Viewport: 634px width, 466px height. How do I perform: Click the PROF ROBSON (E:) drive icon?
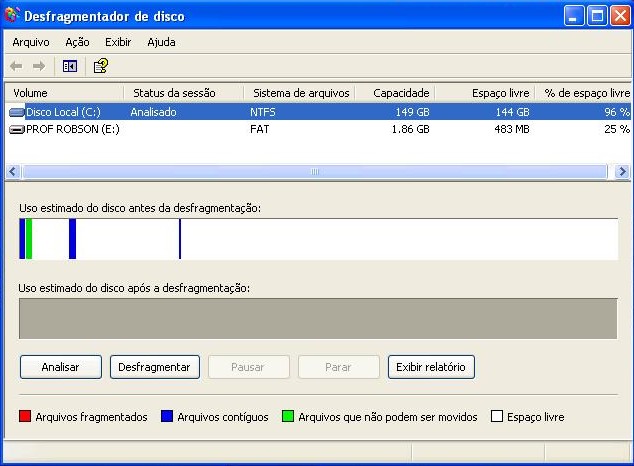pos(17,129)
